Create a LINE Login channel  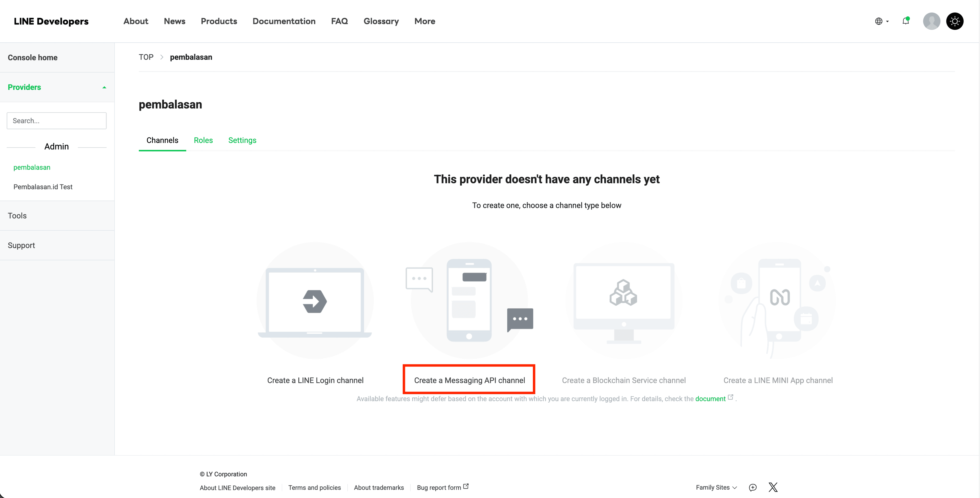(x=315, y=380)
